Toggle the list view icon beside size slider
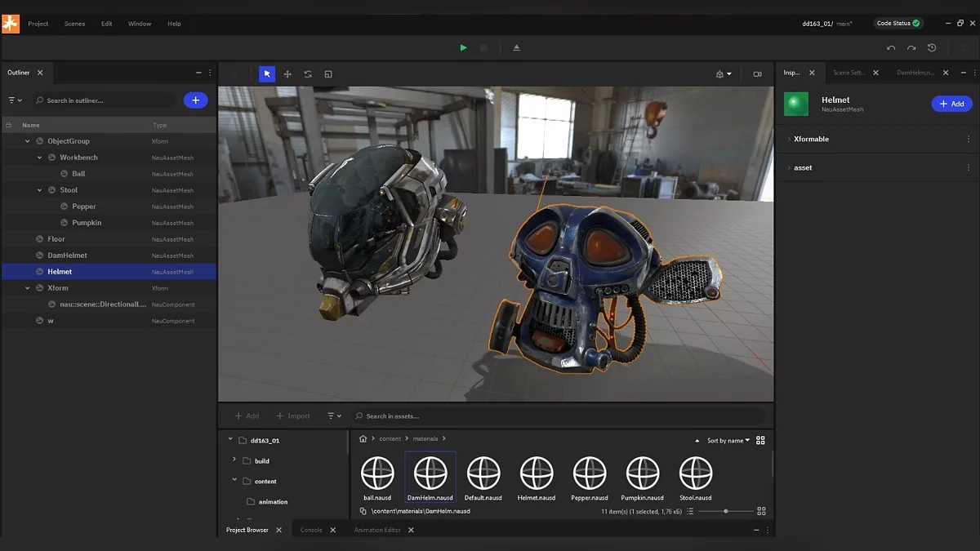This screenshot has height=551, width=980. [x=690, y=511]
